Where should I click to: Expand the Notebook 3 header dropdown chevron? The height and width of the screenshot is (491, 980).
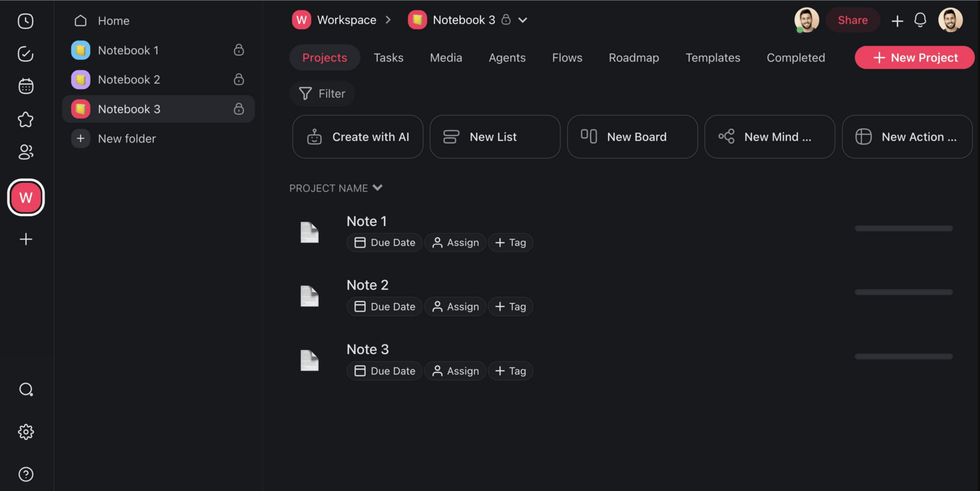pos(523,20)
